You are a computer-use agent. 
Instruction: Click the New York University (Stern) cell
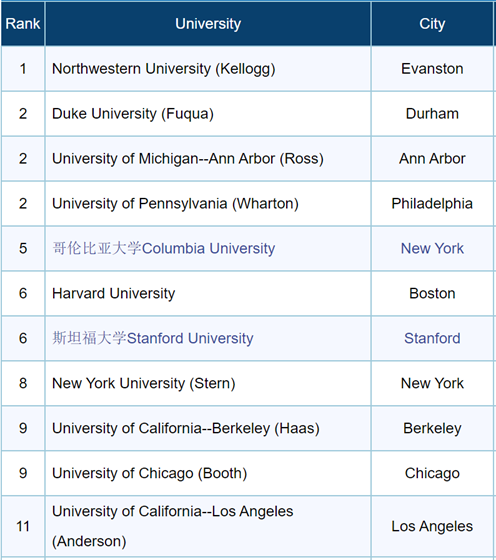tap(208, 383)
